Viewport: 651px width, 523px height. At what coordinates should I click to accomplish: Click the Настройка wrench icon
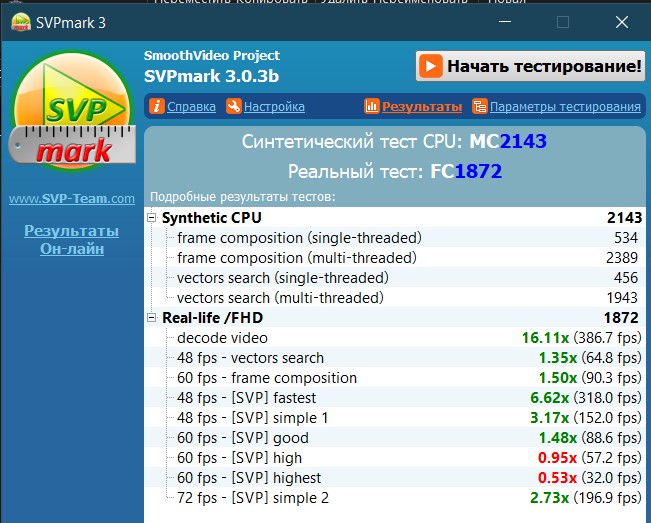233,106
